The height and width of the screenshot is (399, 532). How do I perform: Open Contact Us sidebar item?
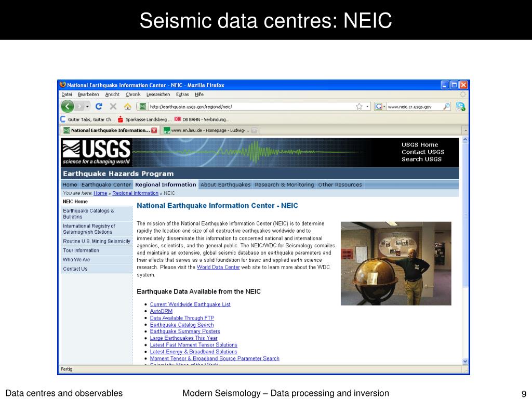[97, 269]
